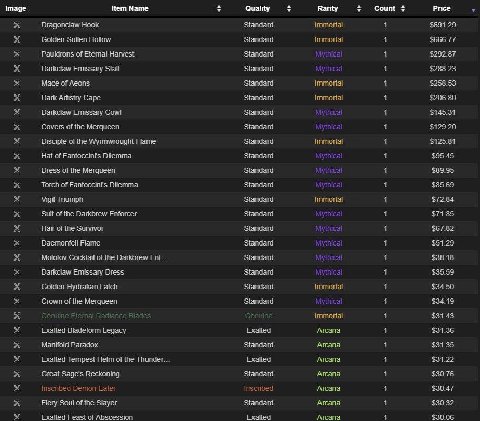Select Exalted Tempest Helm of the Thunder name
480x421 pixels.
[x=106, y=359]
